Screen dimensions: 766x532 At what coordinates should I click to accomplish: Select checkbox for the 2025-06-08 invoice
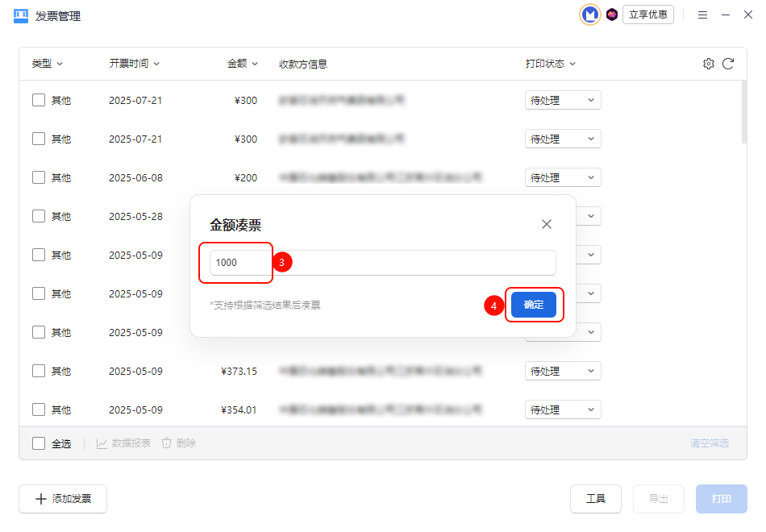[39, 177]
